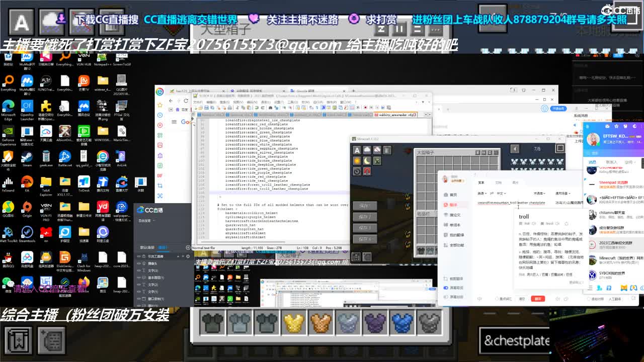Screen dimensions: 644x362
Task: Switch to 联系人 tab in QQ
Action: tap(611, 162)
